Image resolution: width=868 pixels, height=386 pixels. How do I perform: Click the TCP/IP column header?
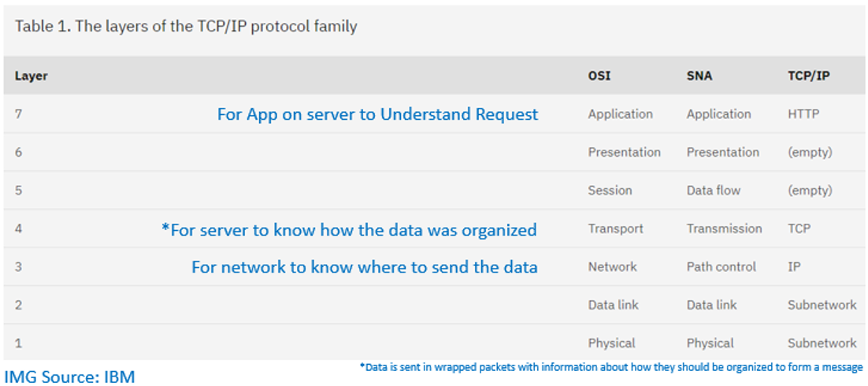point(808,76)
